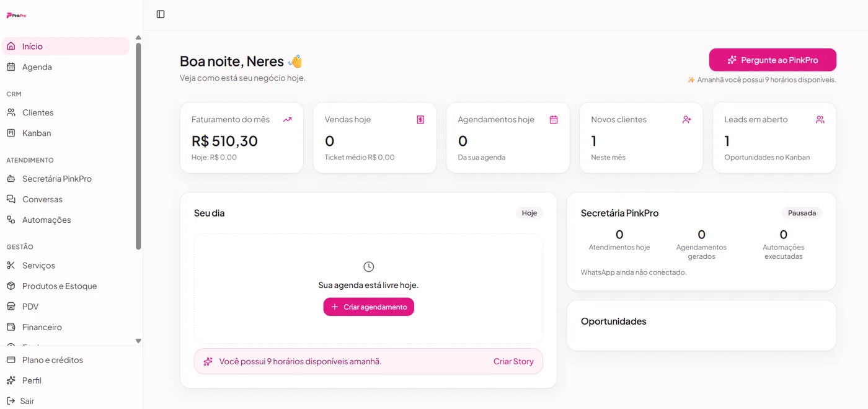Click the trending icon in Faturamento card
The height and width of the screenshot is (409, 868).
coord(287,120)
